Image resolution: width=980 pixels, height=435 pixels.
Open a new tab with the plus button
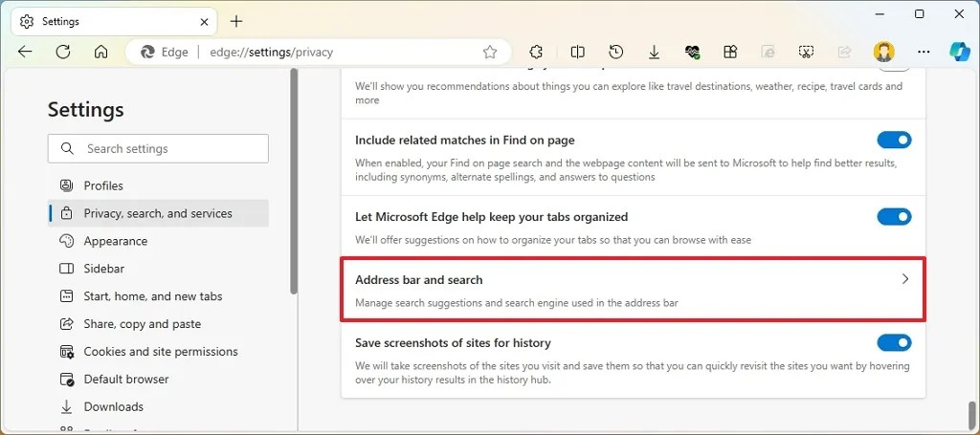point(235,21)
